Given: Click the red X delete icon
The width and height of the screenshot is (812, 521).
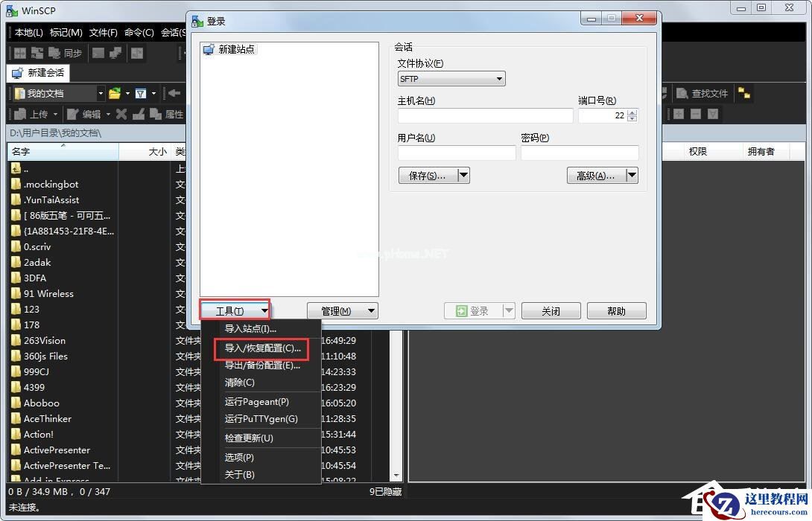Looking at the screenshot, I should (121, 114).
